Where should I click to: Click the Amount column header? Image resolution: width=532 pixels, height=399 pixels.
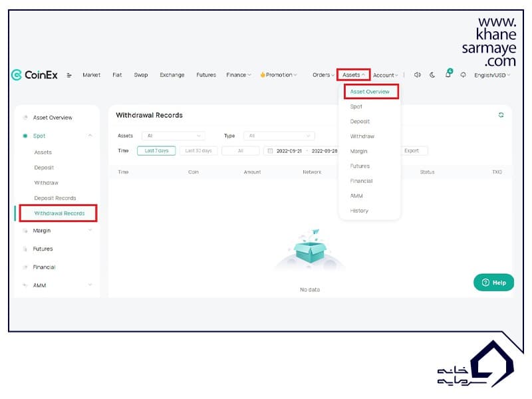(253, 172)
